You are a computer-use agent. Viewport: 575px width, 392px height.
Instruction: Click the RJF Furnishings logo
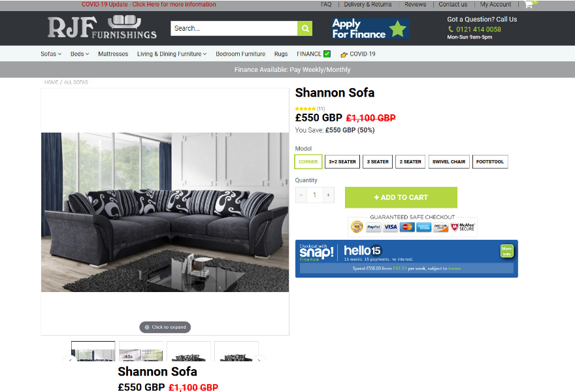(x=102, y=27)
